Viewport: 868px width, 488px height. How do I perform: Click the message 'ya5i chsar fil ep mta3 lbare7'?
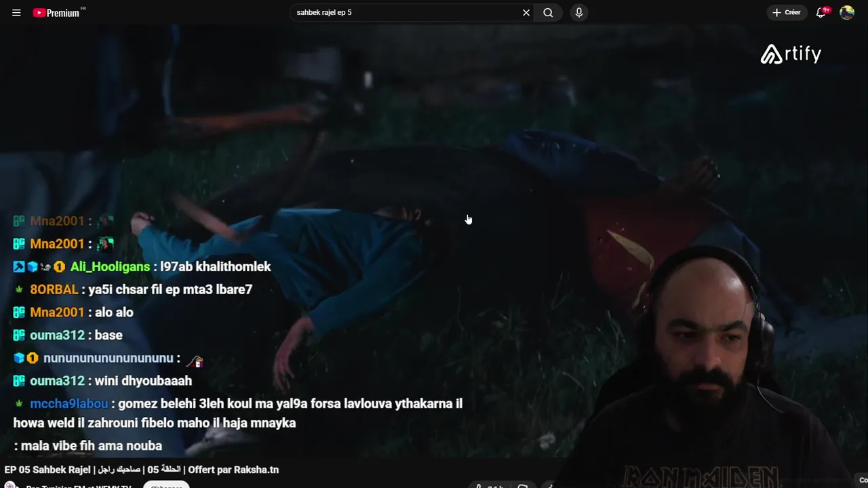coord(170,289)
